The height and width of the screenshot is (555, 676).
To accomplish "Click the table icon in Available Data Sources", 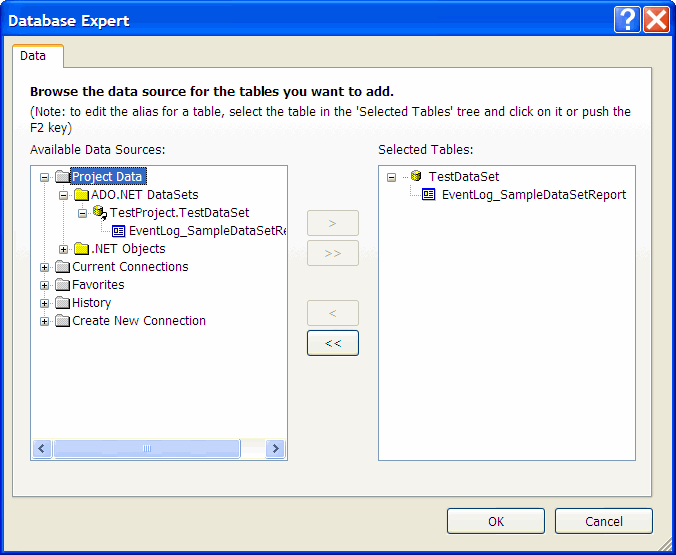I will [119, 231].
